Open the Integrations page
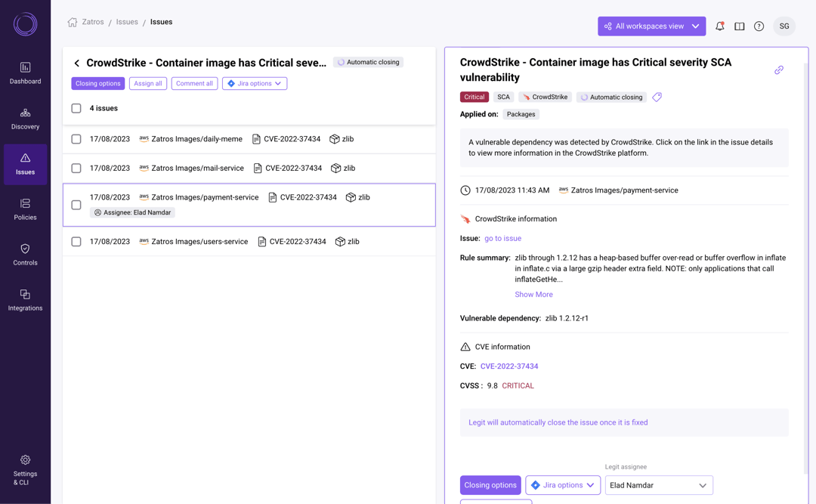 (25, 301)
